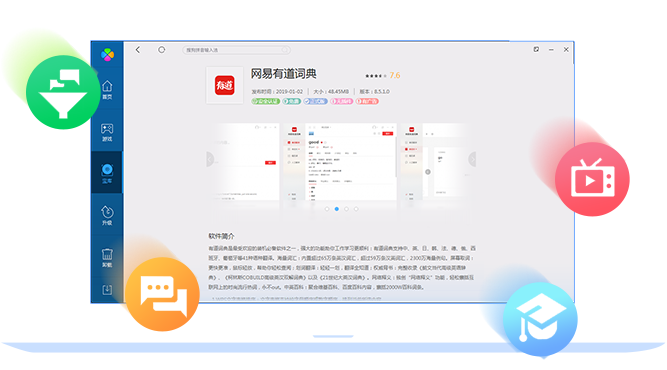Go back with the left arrow
Screen dimensions: 667x370
(138, 50)
